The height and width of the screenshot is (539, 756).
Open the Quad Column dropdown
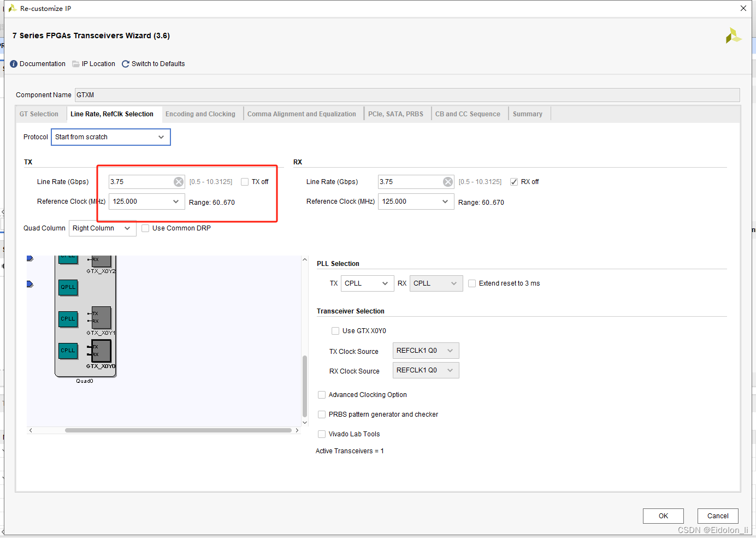[103, 228]
